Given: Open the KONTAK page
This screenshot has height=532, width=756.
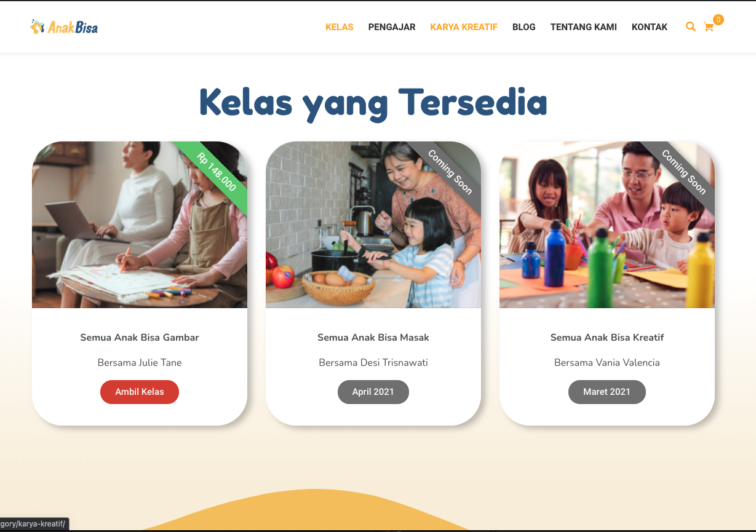Looking at the screenshot, I should tap(650, 27).
